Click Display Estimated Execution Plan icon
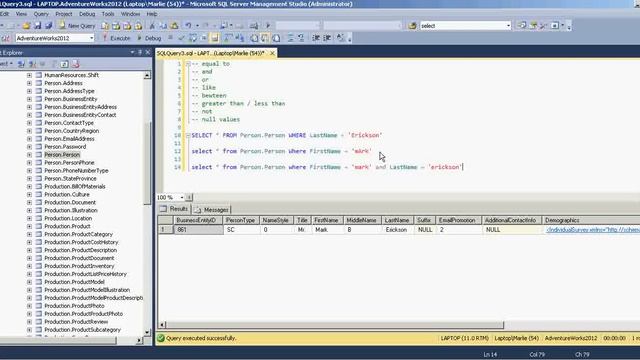The width and height of the screenshot is (640, 360). click(193, 38)
